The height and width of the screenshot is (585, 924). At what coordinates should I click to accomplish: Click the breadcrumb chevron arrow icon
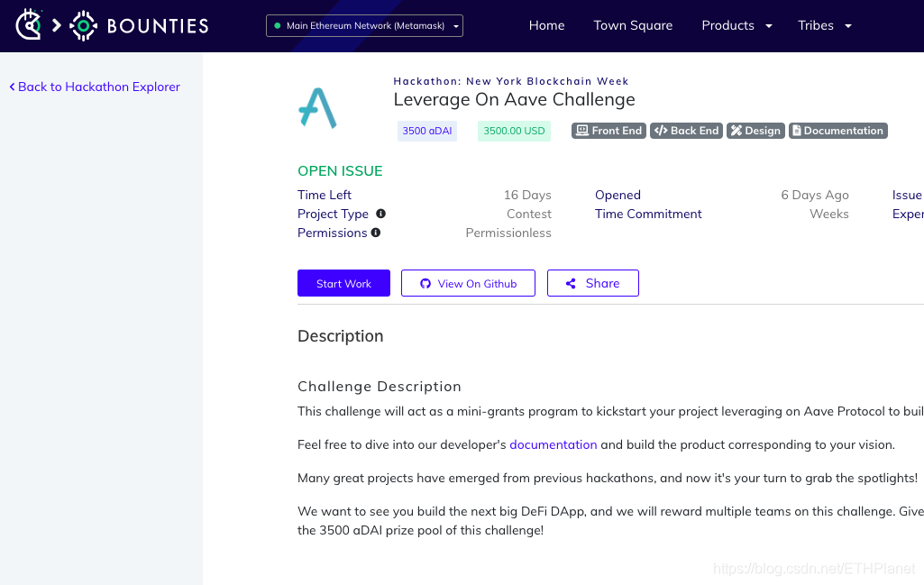click(x=57, y=25)
